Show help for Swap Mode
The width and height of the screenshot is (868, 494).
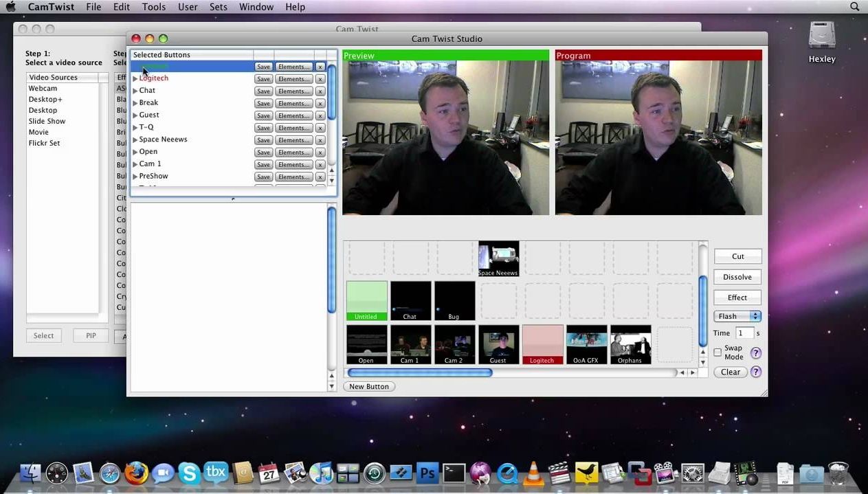[756, 353]
